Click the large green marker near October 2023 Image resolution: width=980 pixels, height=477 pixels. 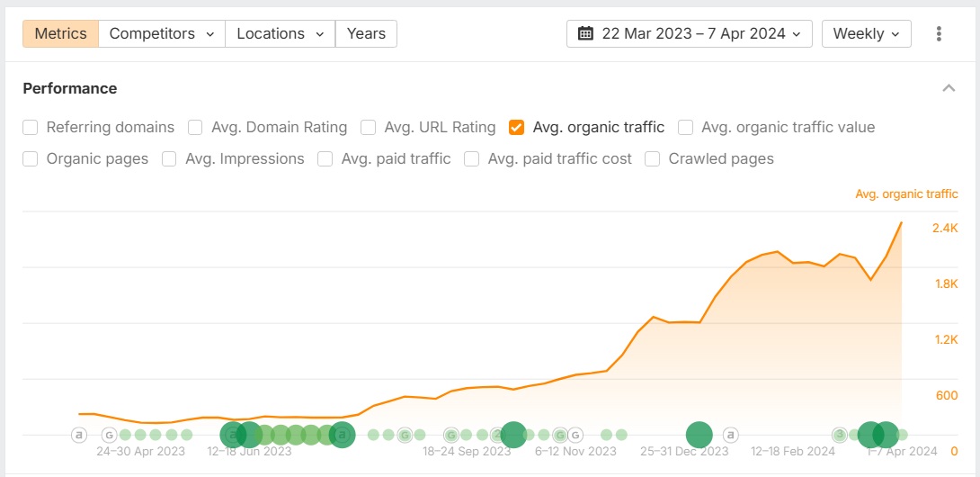[513, 435]
